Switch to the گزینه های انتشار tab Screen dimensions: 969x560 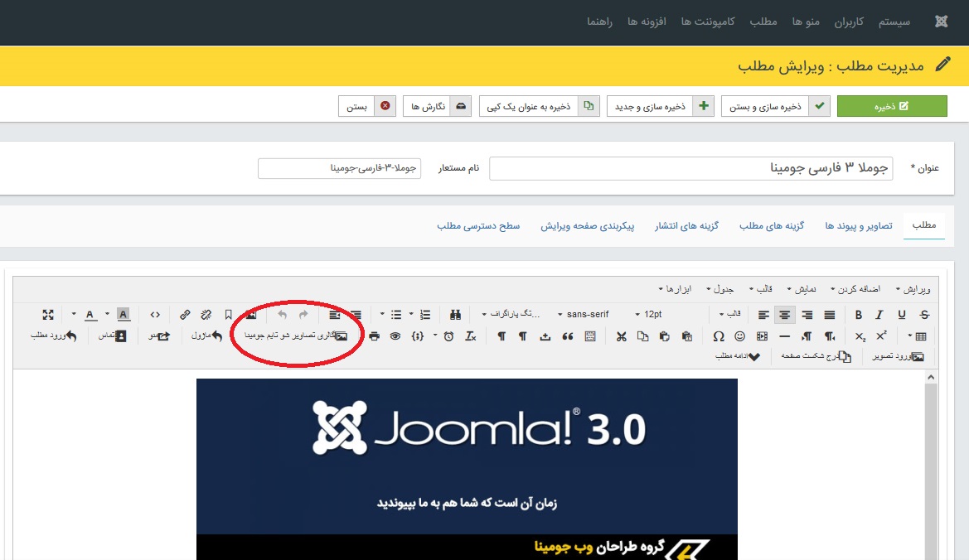click(686, 226)
